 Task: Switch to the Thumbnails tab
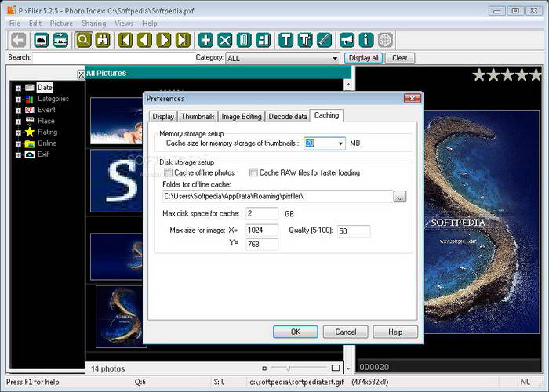pos(197,116)
